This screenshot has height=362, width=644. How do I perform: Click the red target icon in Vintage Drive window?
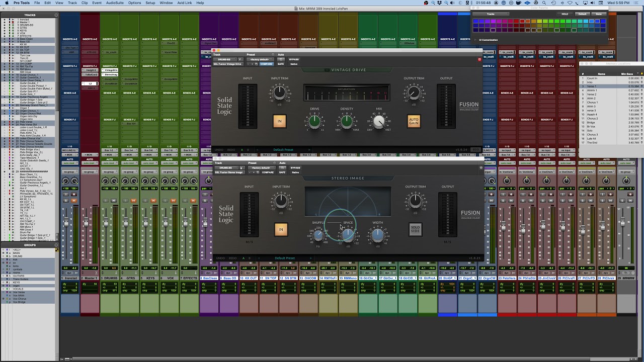pyautogui.click(x=479, y=59)
